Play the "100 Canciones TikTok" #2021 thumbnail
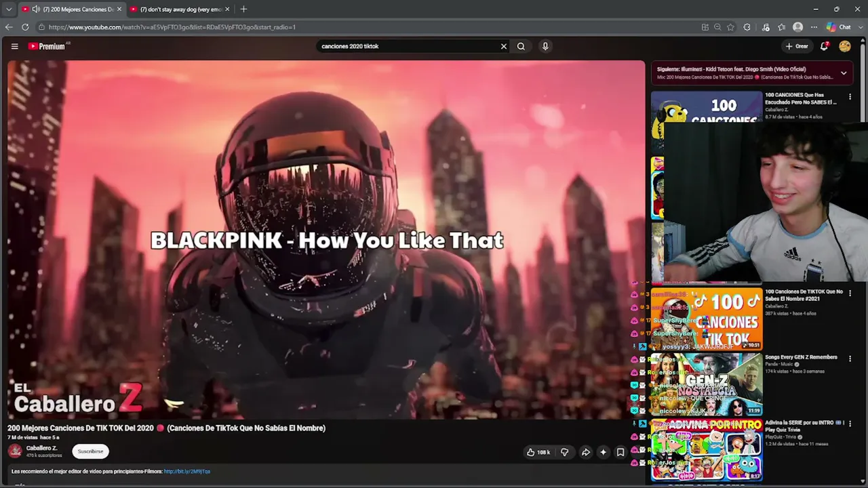Viewport: 868px width, 488px height. pos(706,319)
